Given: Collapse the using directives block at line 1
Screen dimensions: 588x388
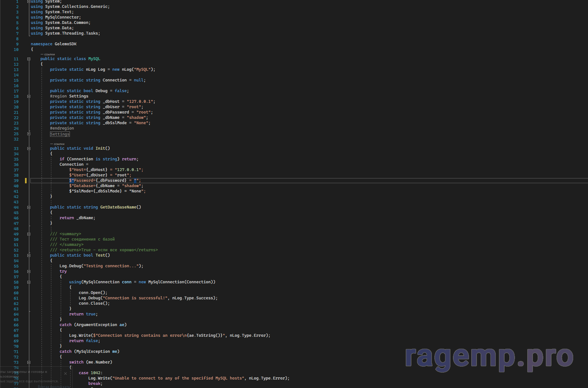Looking at the screenshot, I should tap(29, 2).
